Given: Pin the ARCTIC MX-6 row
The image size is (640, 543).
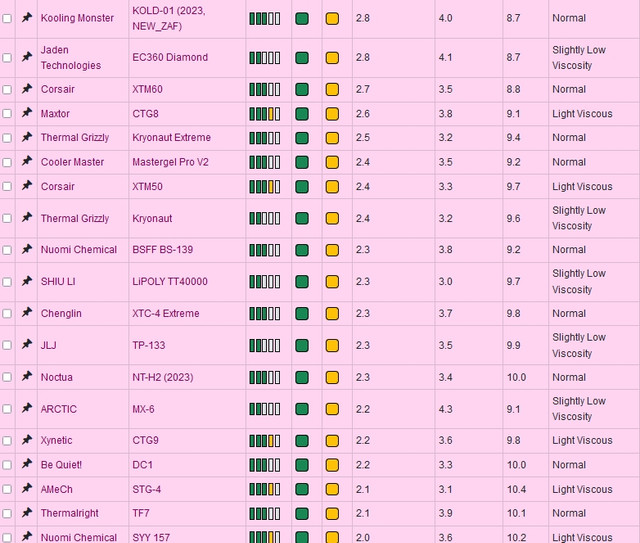Looking at the screenshot, I should 27,408.
